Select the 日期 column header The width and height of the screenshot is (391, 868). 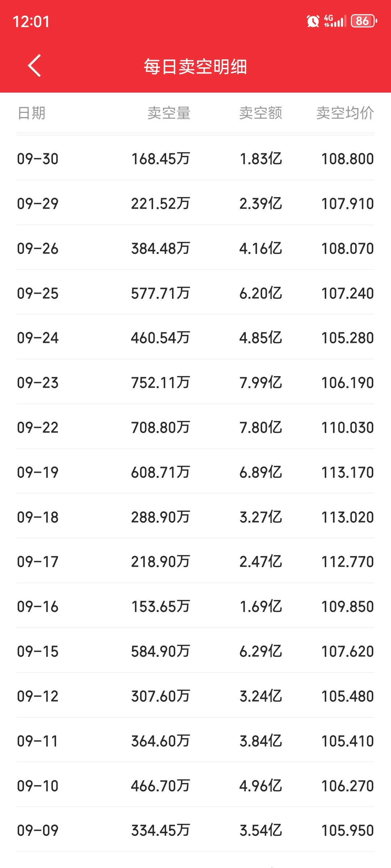pos(31,113)
